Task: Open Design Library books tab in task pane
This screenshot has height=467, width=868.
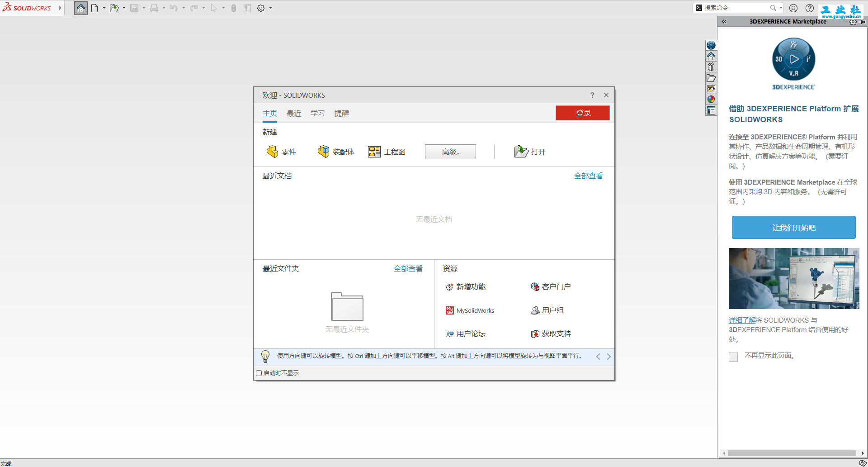Action: coord(711,67)
